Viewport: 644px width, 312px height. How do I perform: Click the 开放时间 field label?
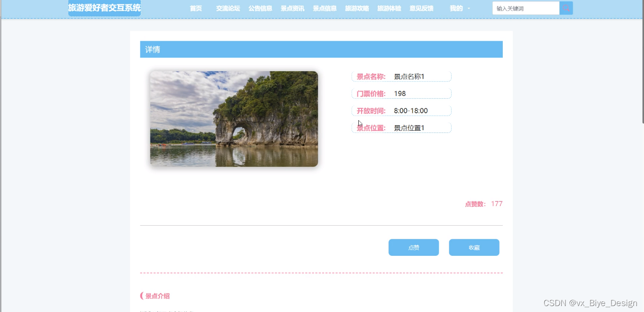tap(371, 111)
